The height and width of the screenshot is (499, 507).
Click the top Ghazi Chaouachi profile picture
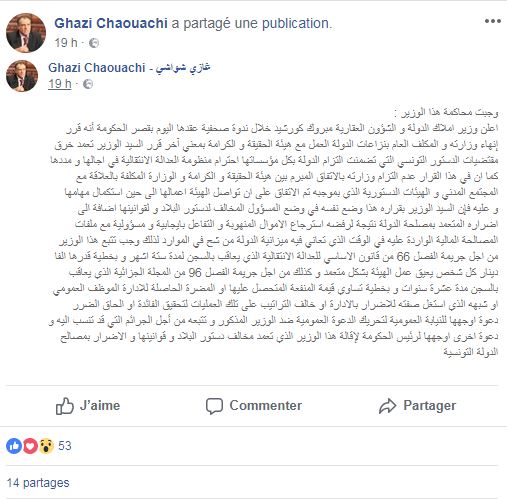click(26, 33)
